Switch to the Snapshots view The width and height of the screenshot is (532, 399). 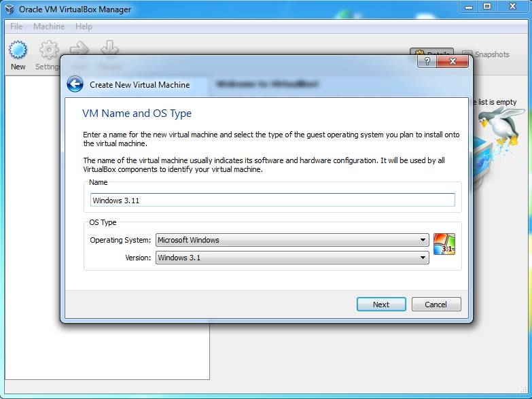pos(486,54)
